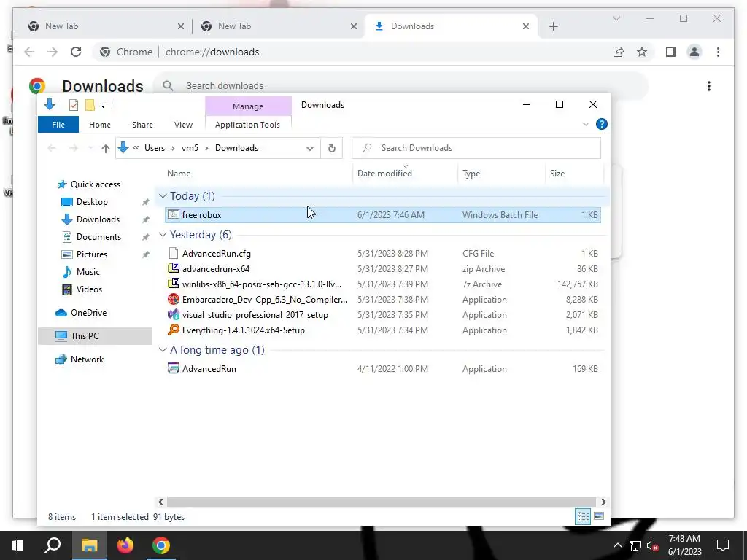
Task: Switch to Large icons view layout
Action: click(x=599, y=517)
